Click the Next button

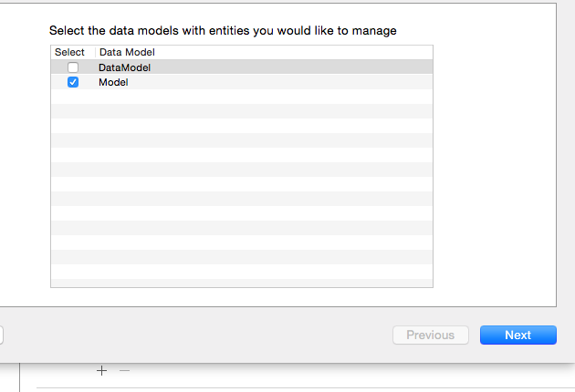pyautogui.click(x=518, y=335)
